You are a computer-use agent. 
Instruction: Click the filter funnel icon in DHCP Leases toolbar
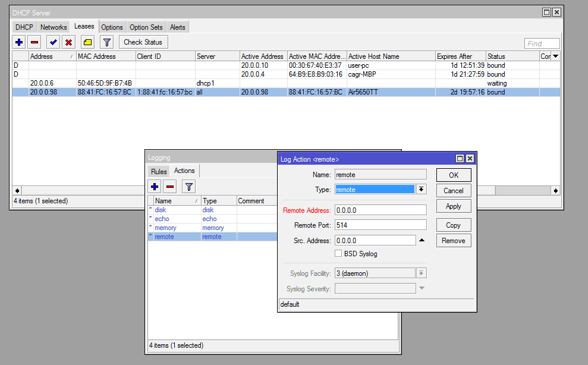click(x=106, y=42)
